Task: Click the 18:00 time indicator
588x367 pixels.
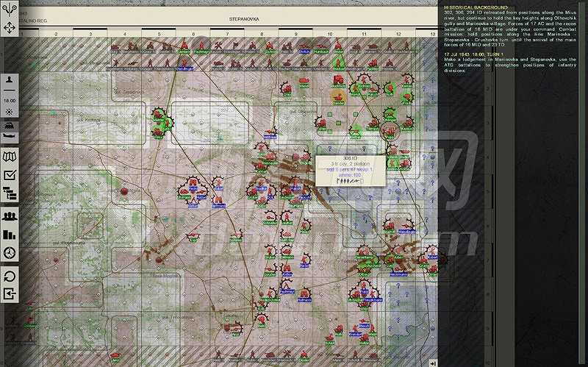Action: pyautogui.click(x=10, y=101)
